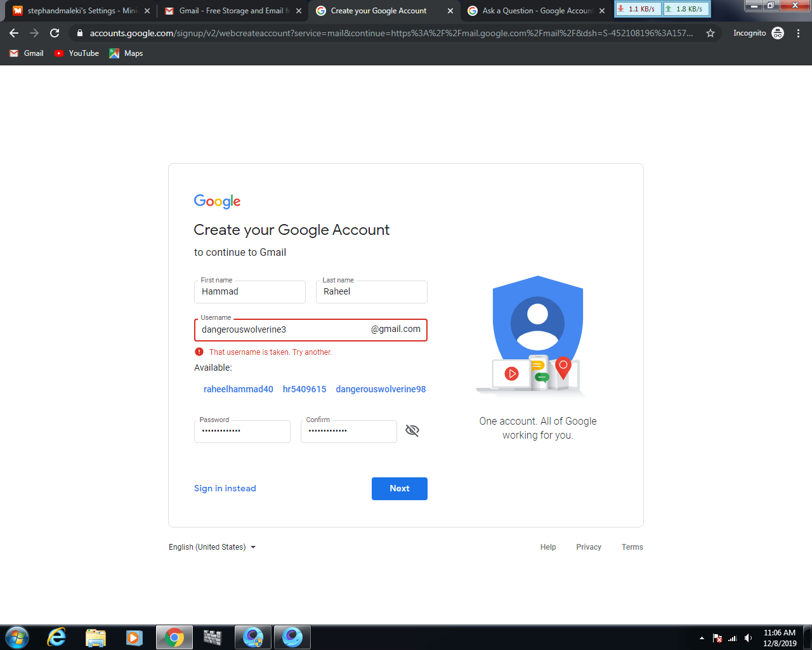The image size is (812, 650).
Task: Click the Next button
Action: pyautogui.click(x=400, y=489)
